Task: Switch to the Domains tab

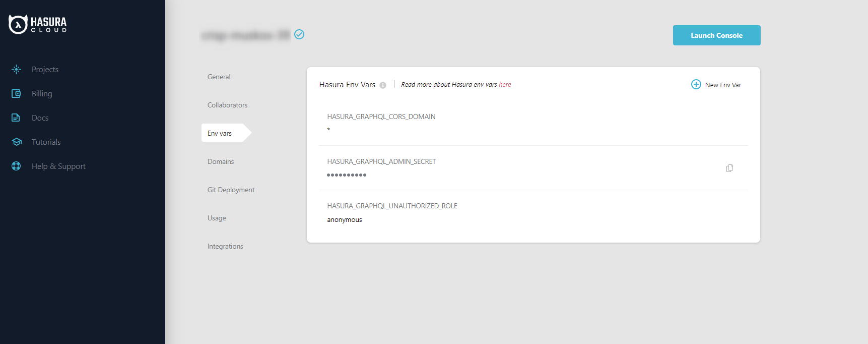Action: coord(221,161)
